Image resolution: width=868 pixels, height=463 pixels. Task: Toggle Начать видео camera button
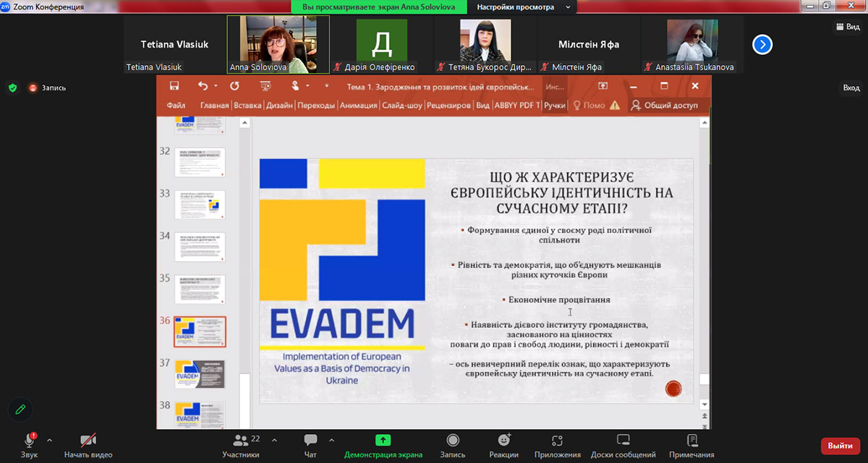coord(88,445)
